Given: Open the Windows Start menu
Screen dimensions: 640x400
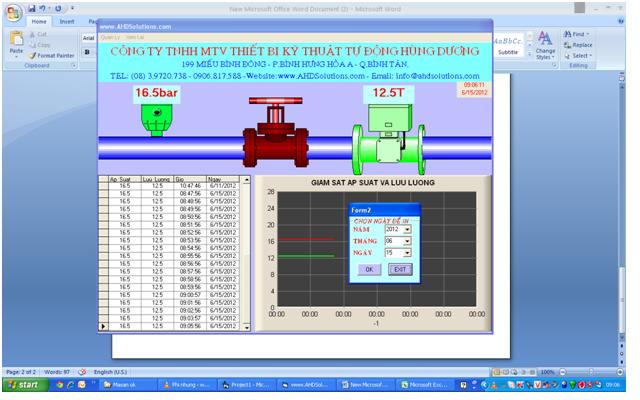Looking at the screenshot, I should [26, 384].
